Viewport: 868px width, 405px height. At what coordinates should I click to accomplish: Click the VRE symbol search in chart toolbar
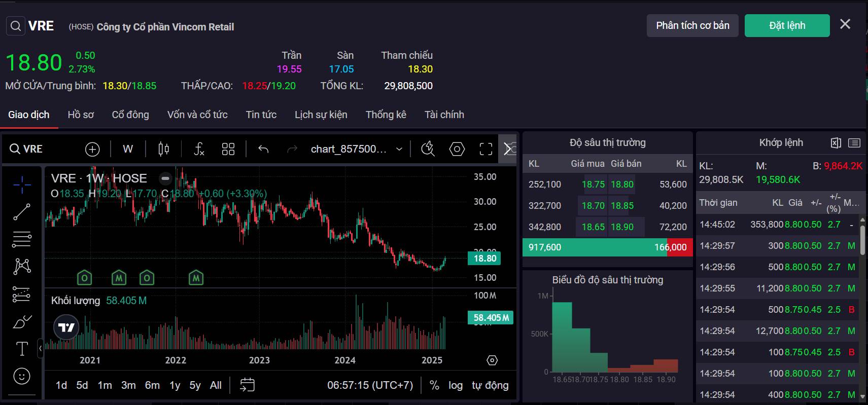click(x=26, y=149)
